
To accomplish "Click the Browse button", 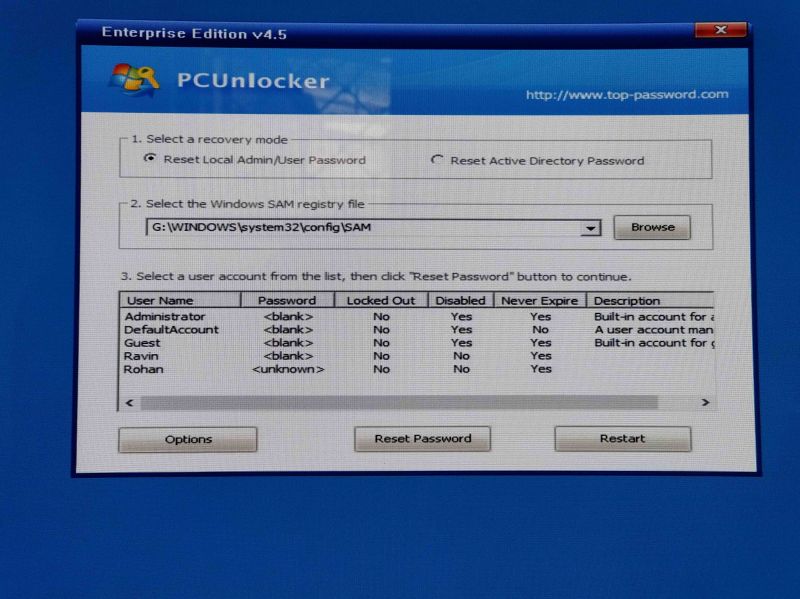I will [x=652, y=227].
